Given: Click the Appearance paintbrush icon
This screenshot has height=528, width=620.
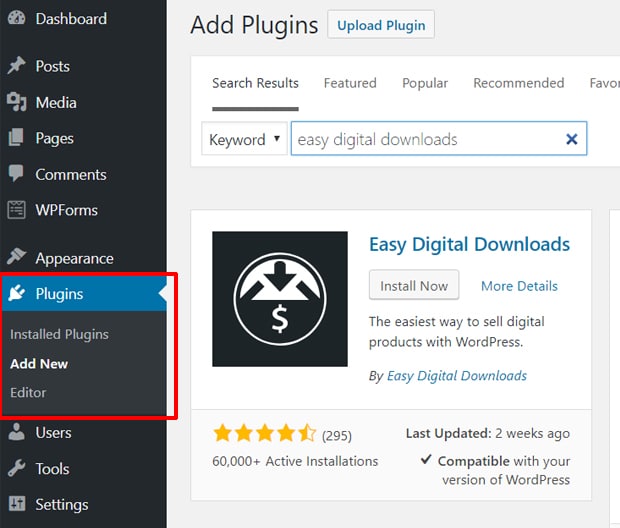Looking at the screenshot, I should pos(16,257).
